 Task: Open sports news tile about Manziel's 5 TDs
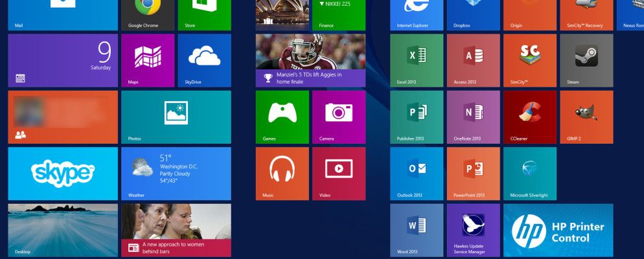(x=310, y=60)
